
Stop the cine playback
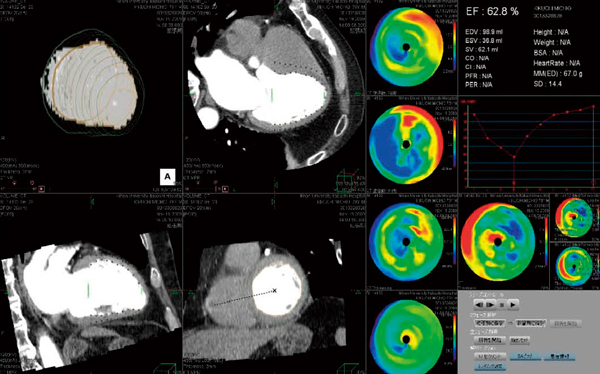pos(502,305)
